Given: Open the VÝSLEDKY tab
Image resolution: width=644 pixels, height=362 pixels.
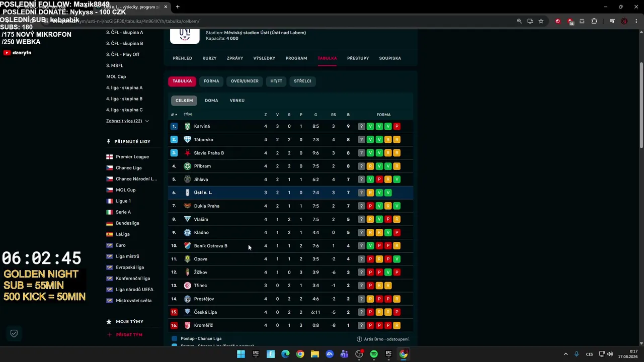Looking at the screenshot, I should point(264,58).
